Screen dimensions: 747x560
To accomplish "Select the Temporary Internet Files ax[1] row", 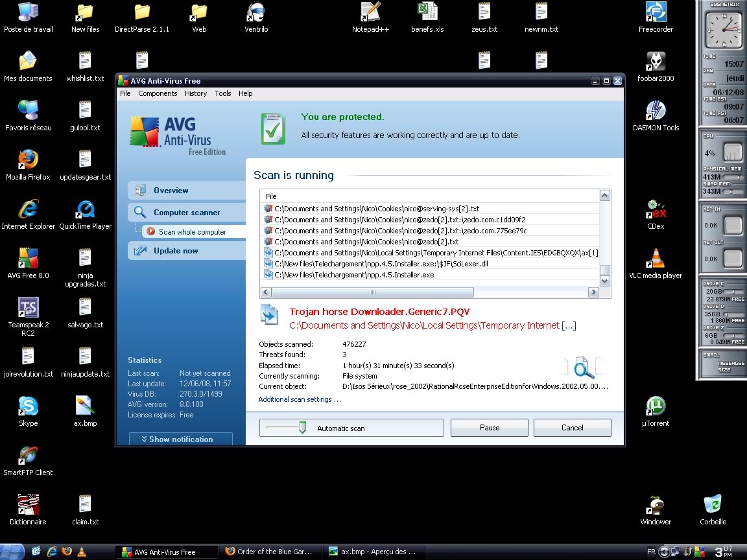I will tap(431, 253).
